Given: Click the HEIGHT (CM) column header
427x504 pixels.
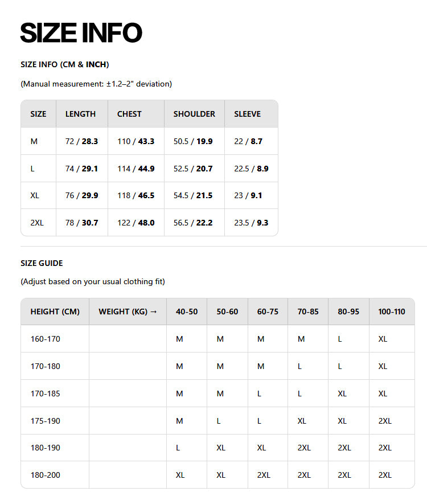Looking at the screenshot, I should click(x=55, y=312).
